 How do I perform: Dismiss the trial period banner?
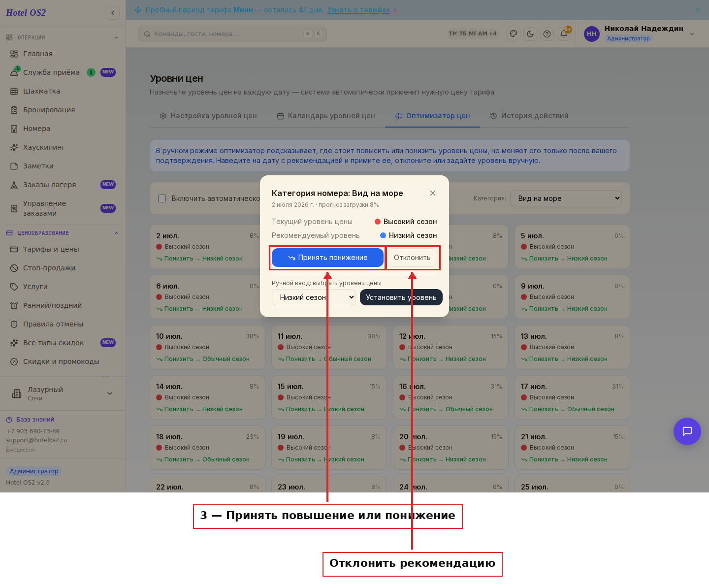698,10
